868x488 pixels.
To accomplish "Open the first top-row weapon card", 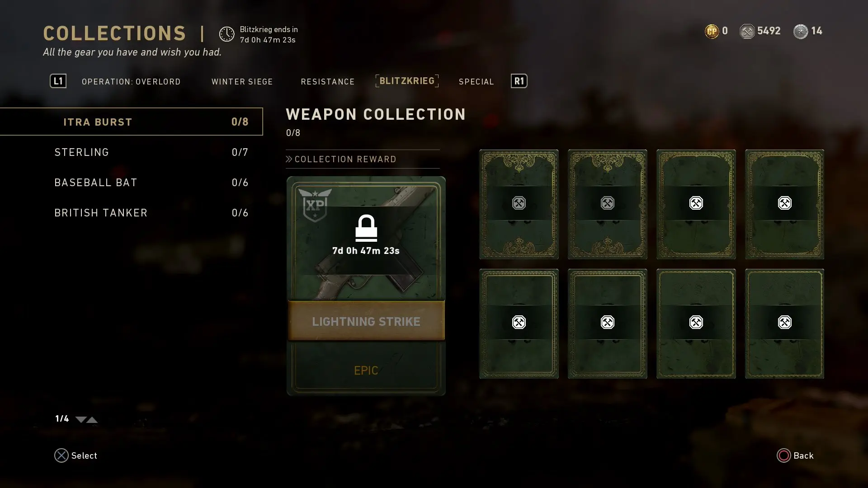I will coord(519,204).
